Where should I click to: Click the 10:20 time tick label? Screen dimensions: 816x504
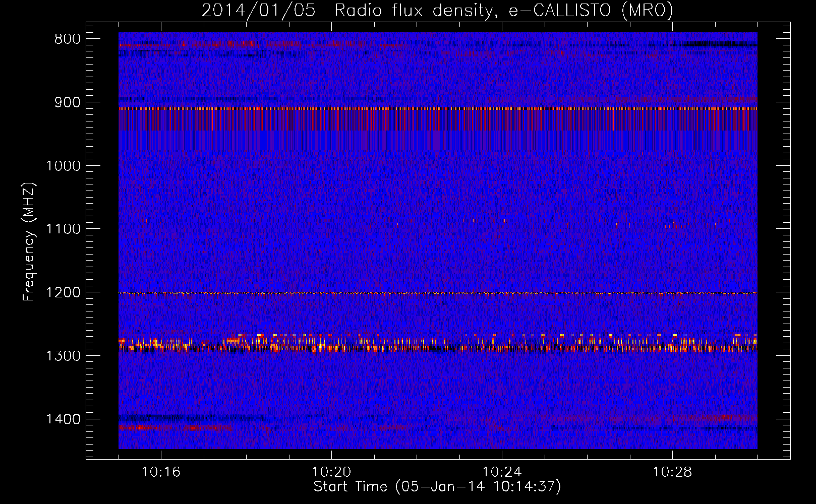(x=331, y=472)
